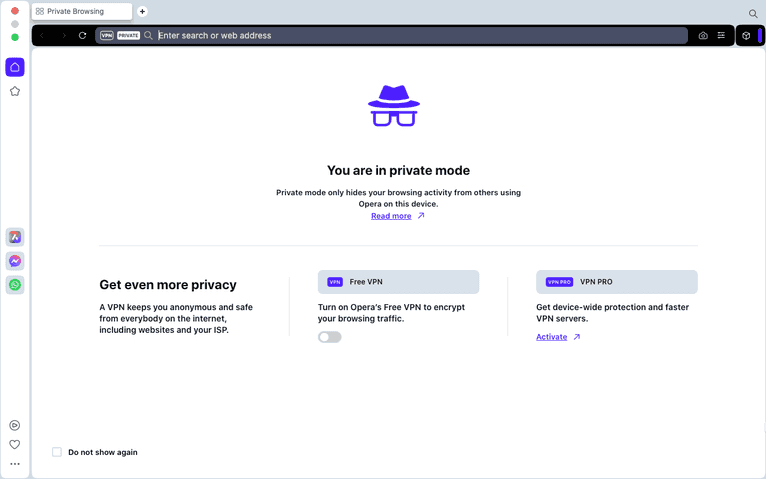Click the Snapshot camera icon
The height and width of the screenshot is (479, 766).
click(x=703, y=35)
